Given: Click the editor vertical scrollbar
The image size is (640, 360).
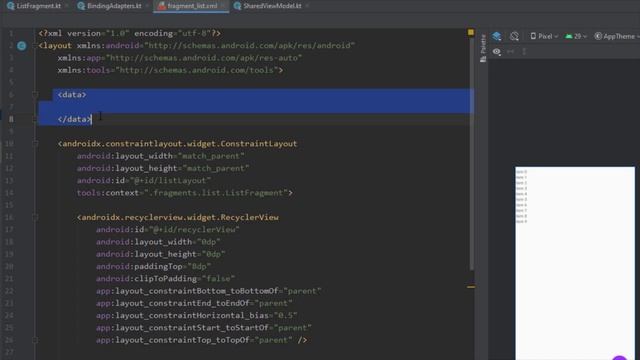Looking at the screenshot, I should 471,155.
